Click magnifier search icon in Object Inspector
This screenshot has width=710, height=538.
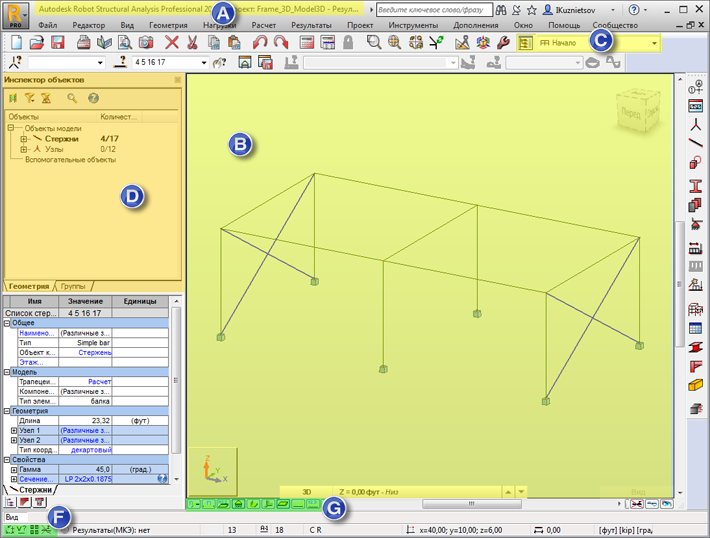72,98
